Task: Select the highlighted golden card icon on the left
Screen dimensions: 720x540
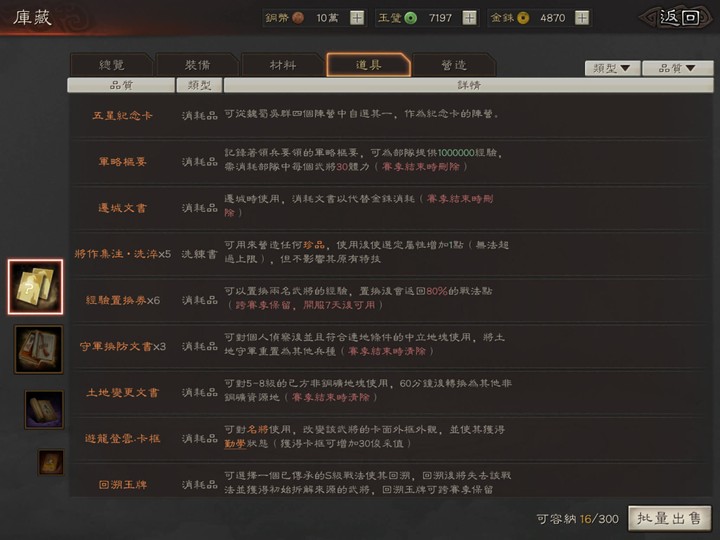Action: [36, 287]
